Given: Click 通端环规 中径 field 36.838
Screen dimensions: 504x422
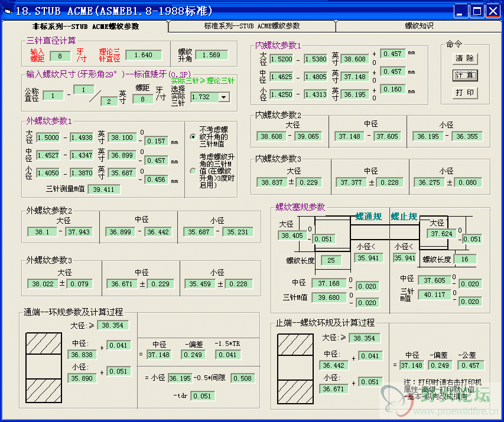Looking at the screenshot, I should (x=82, y=355).
